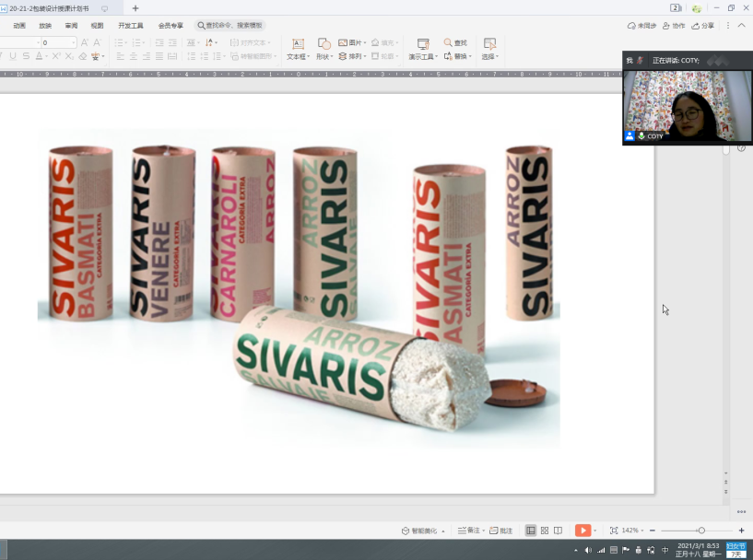The image size is (753, 560).
Task: Open the 对齐文本 (Align Text) dropdown
Action: (250, 42)
